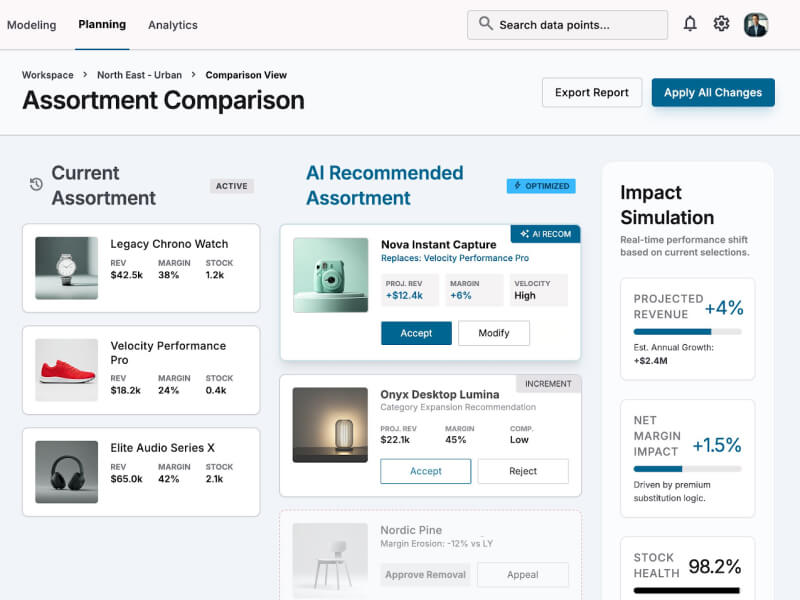Screen dimensions: 800x600
Task: Click the $65.0k revenue value
Action: tap(127, 479)
